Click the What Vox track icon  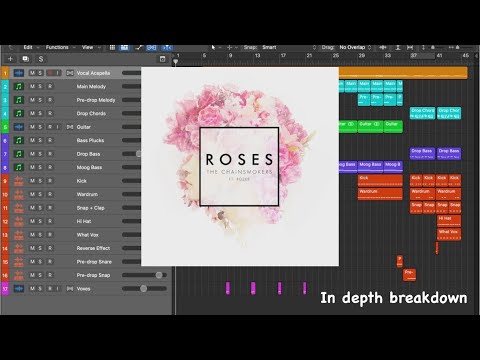pos(19,235)
